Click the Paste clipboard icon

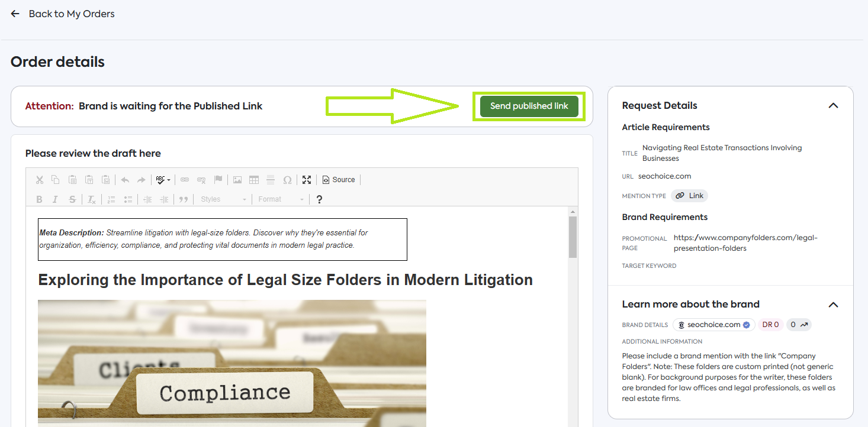point(72,180)
